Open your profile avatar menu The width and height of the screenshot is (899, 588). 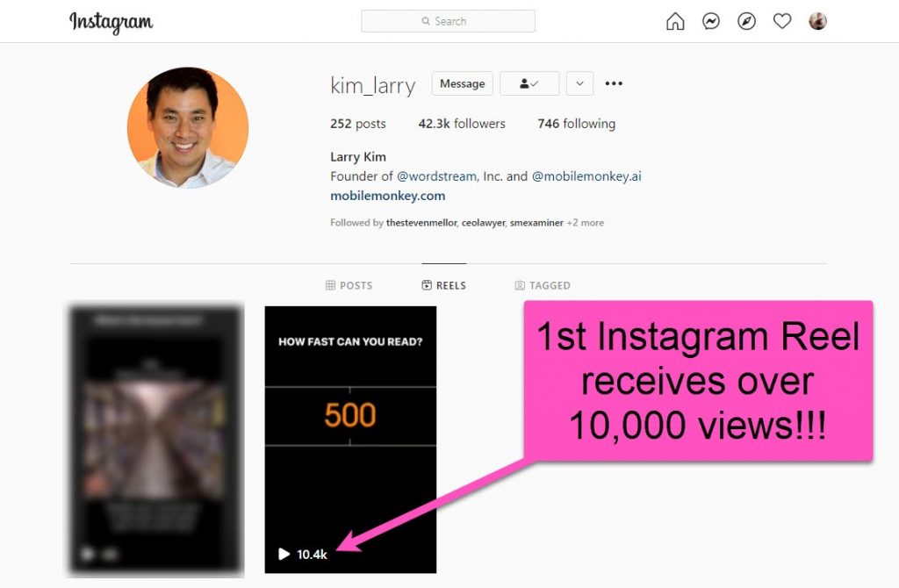click(817, 22)
